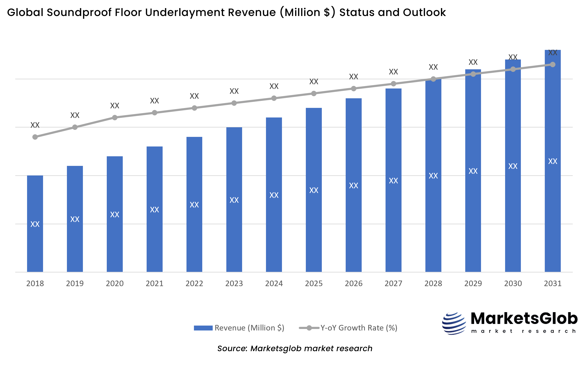Click the Revenue (Million $) legend label
The image size is (588, 368).
249,328
